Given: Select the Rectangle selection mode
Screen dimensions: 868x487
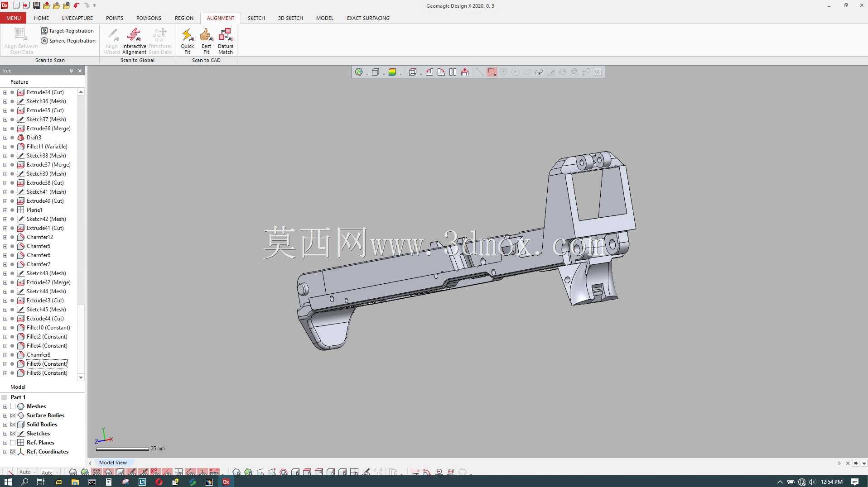Looking at the screenshot, I should click(492, 72).
